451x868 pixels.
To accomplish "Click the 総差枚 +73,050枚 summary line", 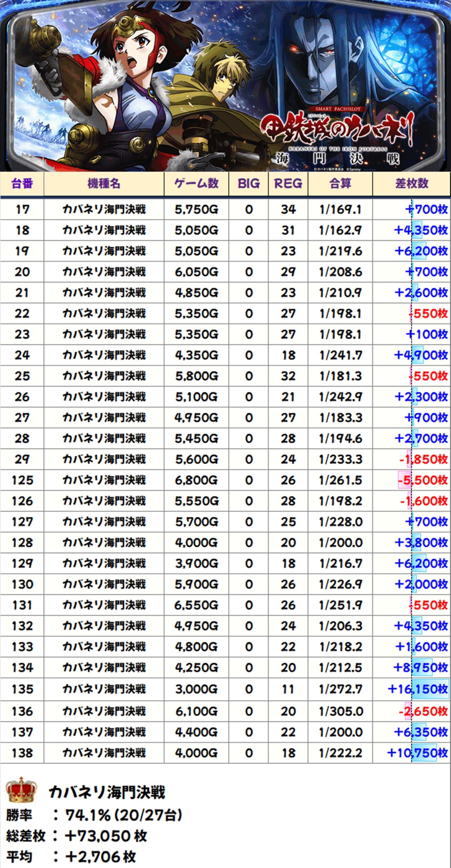I will (x=77, y=836).
